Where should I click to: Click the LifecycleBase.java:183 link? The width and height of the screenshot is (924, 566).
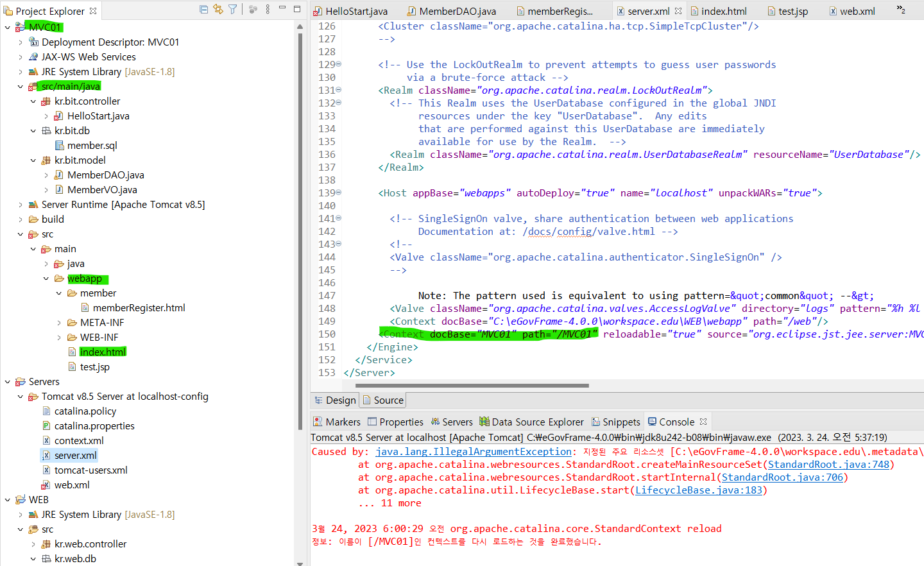[699, 490]
